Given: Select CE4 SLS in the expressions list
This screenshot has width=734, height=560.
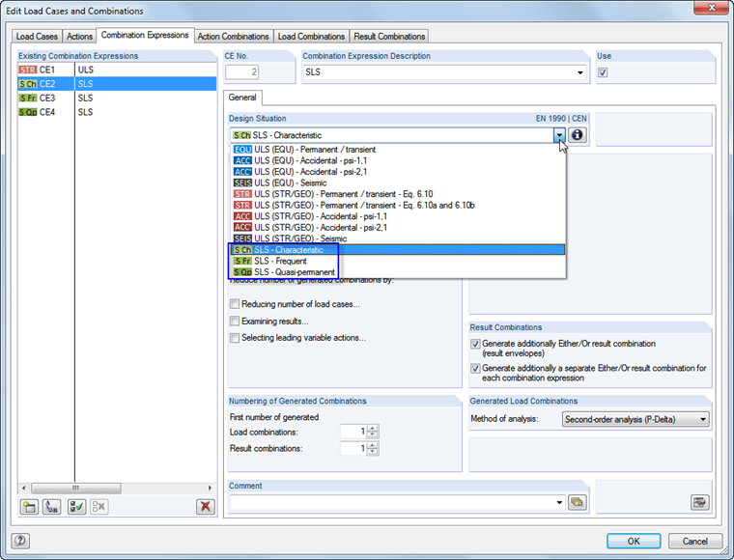Looking at the screenshot, I should pos(117,112).
